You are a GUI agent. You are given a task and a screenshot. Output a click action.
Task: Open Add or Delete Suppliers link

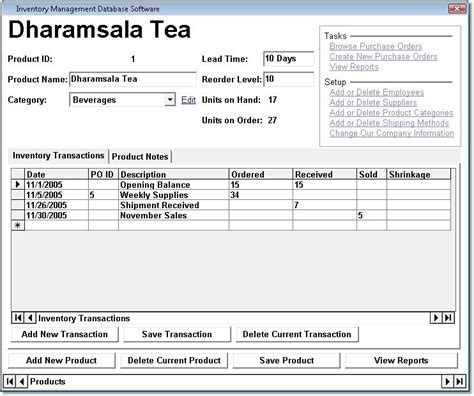pos(373,102)
